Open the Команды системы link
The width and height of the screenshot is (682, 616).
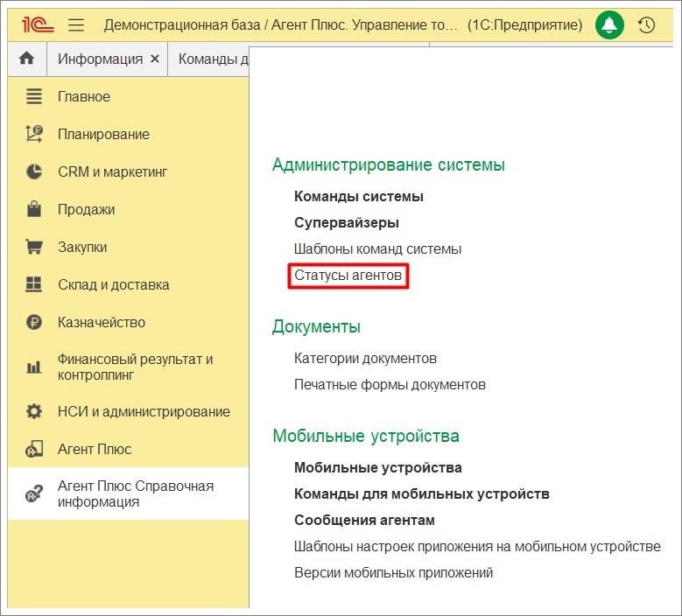pyautogui.click(x=359, y=196)
